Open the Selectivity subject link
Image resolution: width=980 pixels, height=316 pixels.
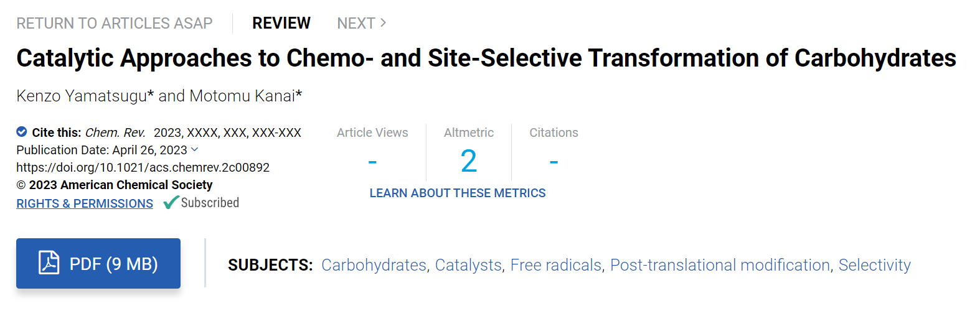875,265
